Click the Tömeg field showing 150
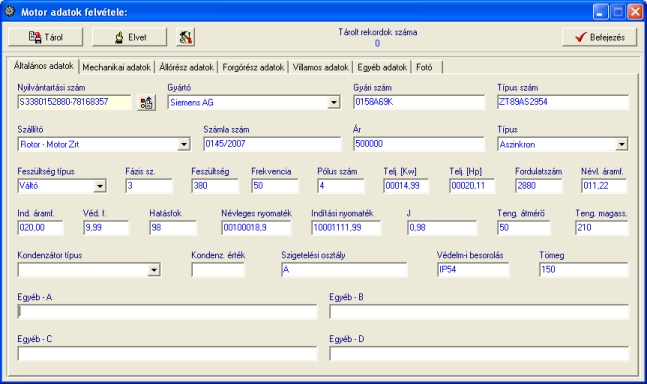This screenshot has width=647, height=384. 584,270
